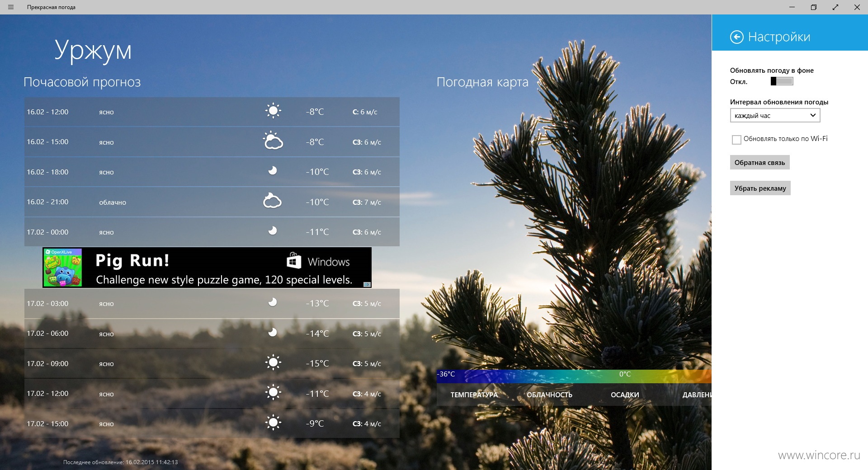
Task: Click the Windows Store logo in ad banner
Action: click(x=294, y=261)
